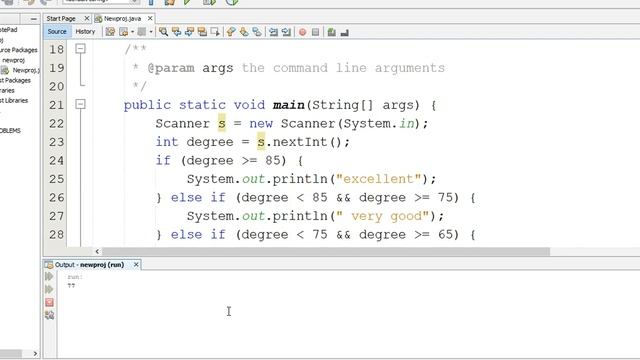Click Shift Line Left icon
640x360 pixels.
pyautogui.click(x=273, y=32)
